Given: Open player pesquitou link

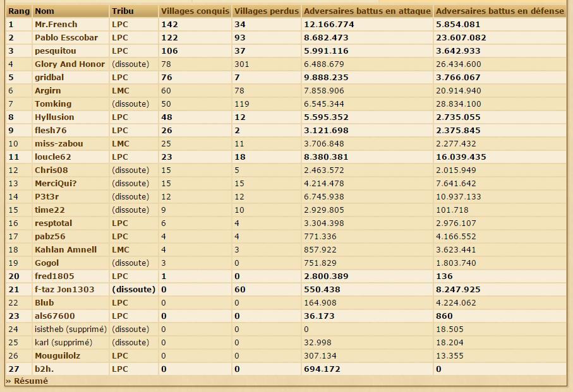Looking at the screenshot, I should 55,50.
